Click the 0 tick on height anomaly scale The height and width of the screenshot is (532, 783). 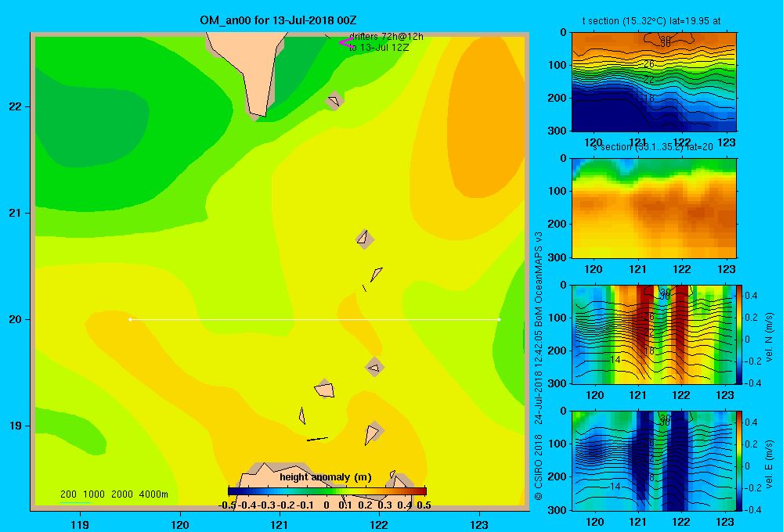[x=326, y=505]
